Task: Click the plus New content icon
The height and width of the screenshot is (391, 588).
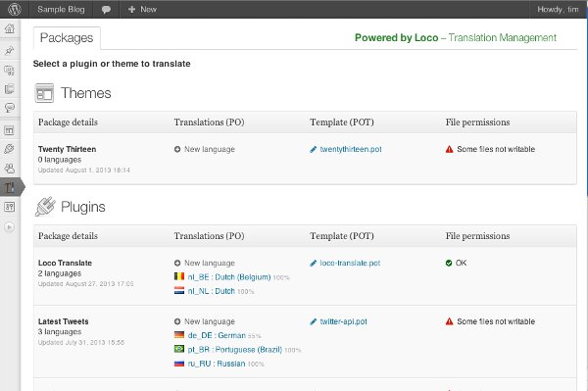Action: coord(131,10)
